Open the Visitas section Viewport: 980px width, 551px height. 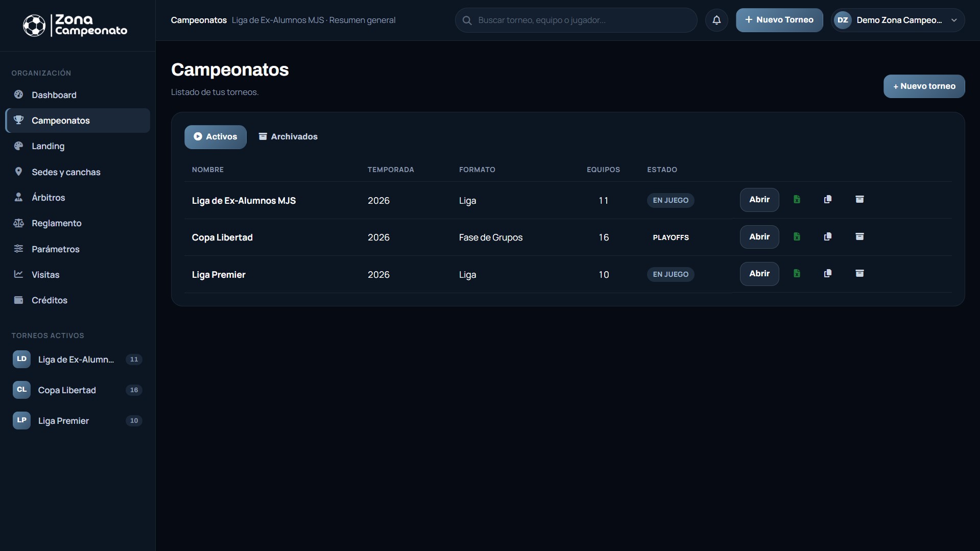point(78,275)
